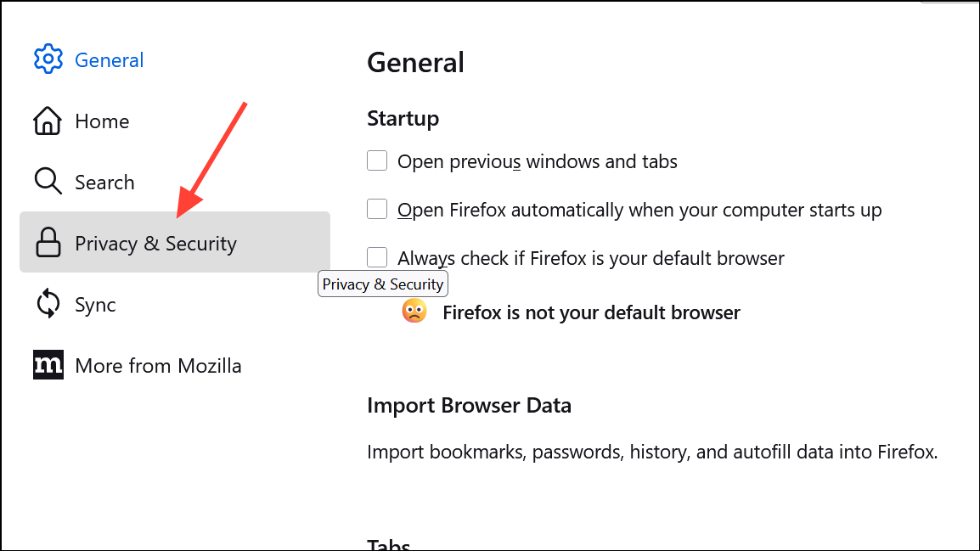
Task: Toggle "Always check if Firefox is default" checkbox
Action: pos(377,257)
